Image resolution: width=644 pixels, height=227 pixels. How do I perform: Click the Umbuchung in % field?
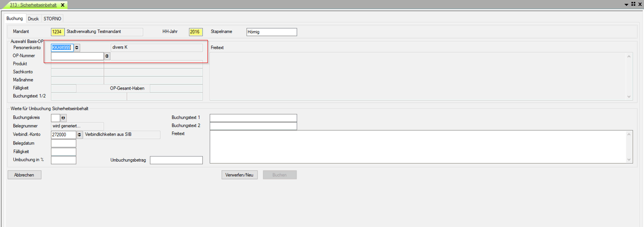(63, 160)
